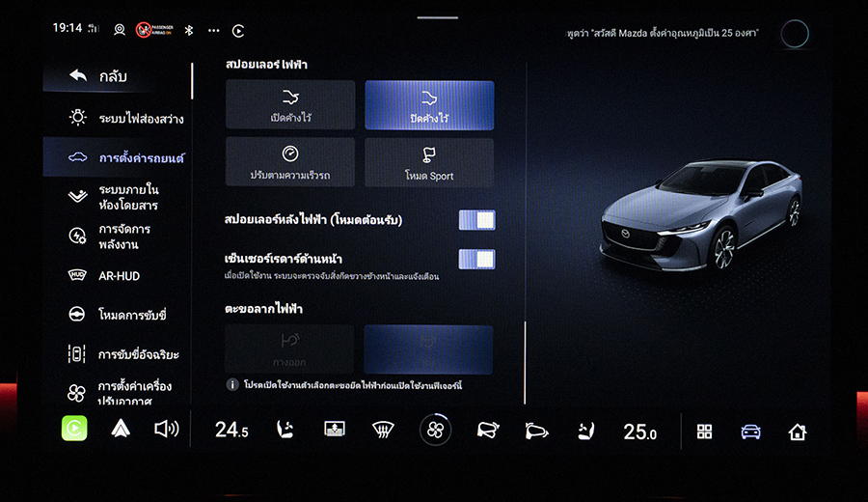The width and height of the screenshot is (868, 502).
Task: Tap the passenger airbag indicator
Action: point(154,30)
